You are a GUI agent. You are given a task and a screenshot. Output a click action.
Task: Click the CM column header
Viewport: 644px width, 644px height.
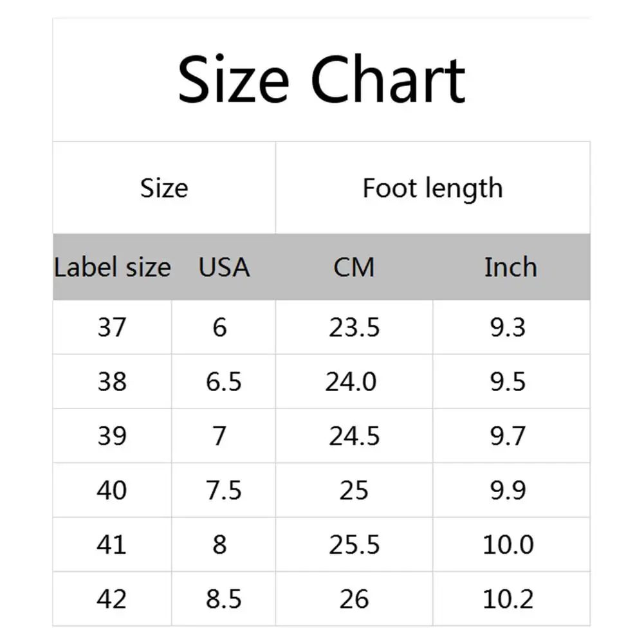pyautogui.click(x=354, y=267)
